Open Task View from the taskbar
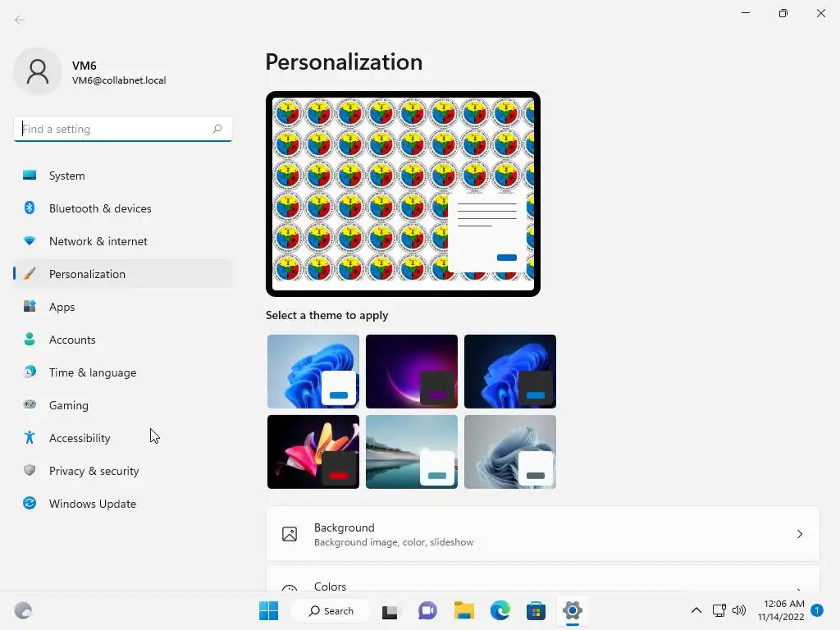Viewport: 840px width, 630px height. point(390,611)
